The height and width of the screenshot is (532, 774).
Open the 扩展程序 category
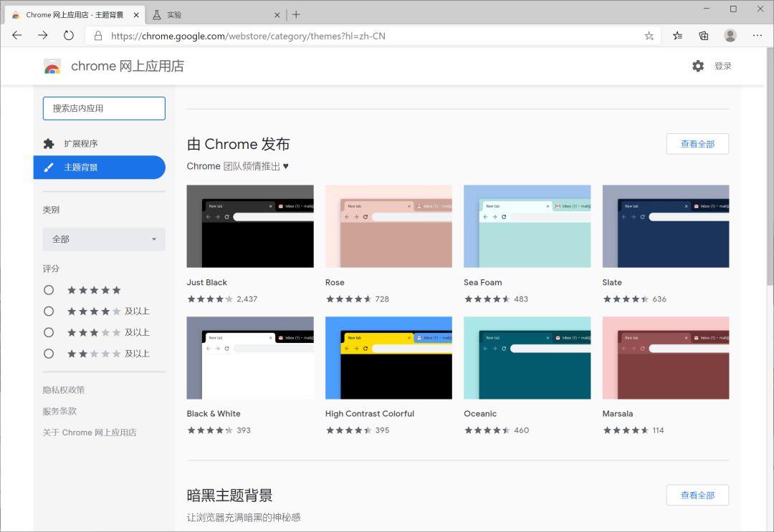coord(99,143)
